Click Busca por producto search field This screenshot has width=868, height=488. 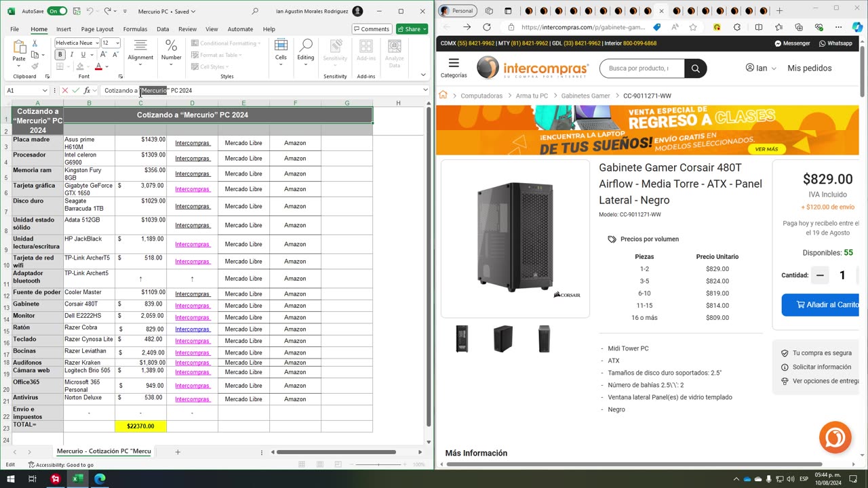[x=642, y=68]
